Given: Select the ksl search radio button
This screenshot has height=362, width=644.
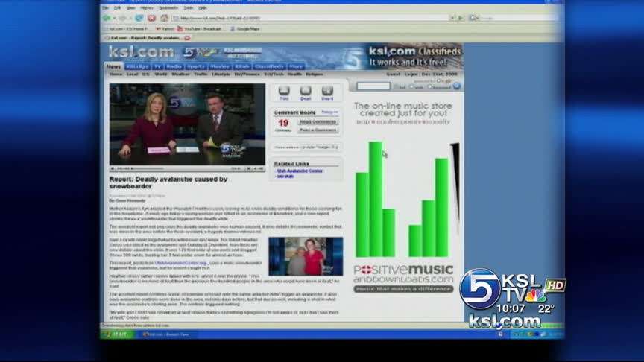Looking at the screenshot, I should (x=396, y=87).
